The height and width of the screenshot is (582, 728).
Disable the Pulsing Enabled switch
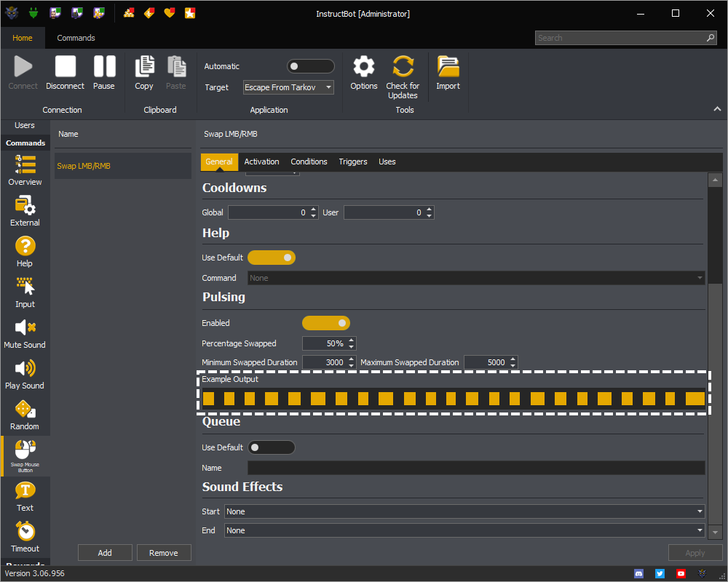[326, 323]
